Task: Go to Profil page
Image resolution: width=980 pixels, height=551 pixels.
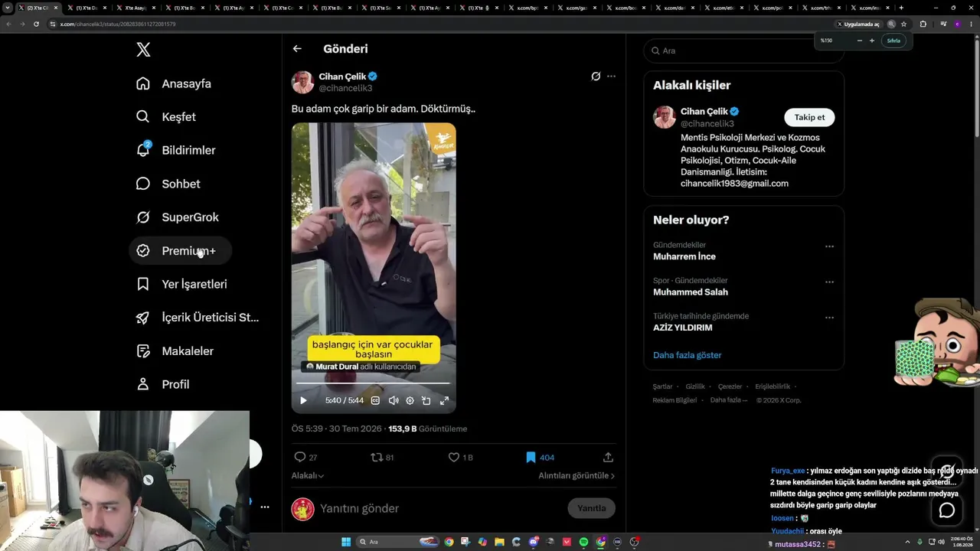Action: 162,384
